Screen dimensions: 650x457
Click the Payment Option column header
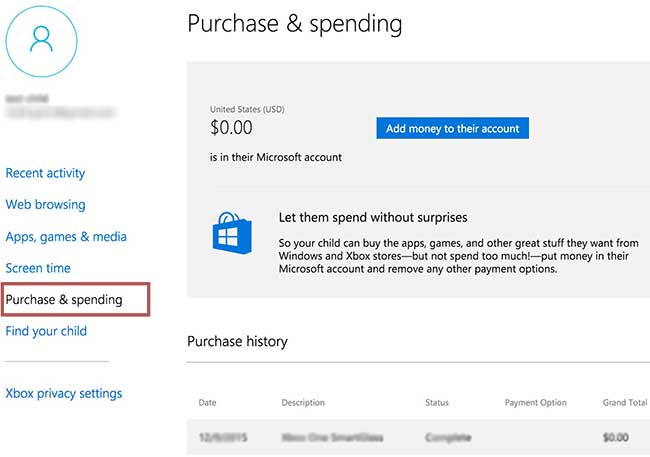click(535, 403)
